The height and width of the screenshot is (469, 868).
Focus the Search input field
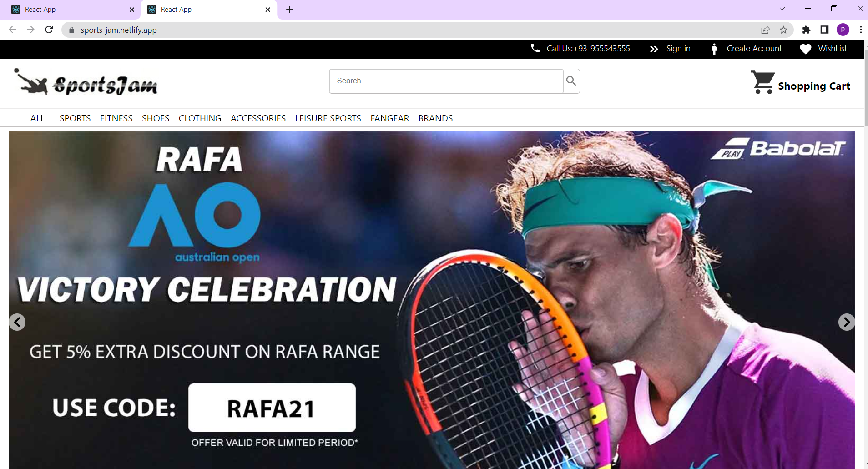(446, 81)
